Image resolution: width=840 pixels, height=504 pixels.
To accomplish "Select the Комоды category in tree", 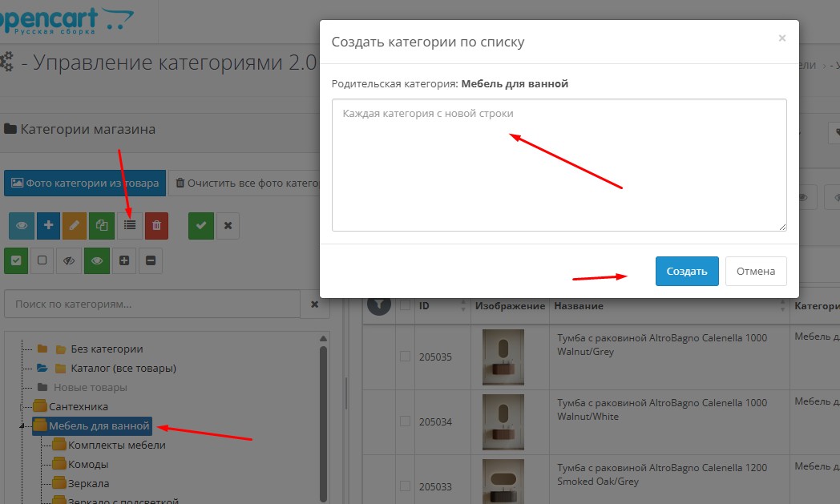I will pyautogui.click(x=88, y=464).
